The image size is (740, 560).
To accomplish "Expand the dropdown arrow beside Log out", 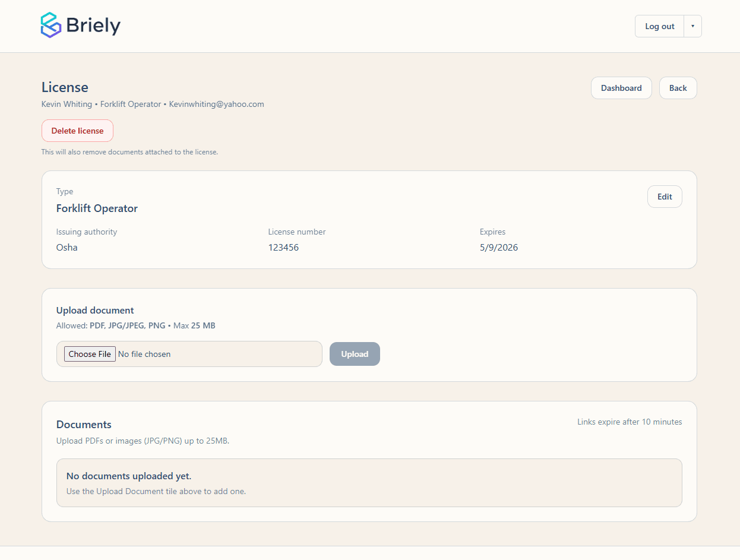I will 692,26.
